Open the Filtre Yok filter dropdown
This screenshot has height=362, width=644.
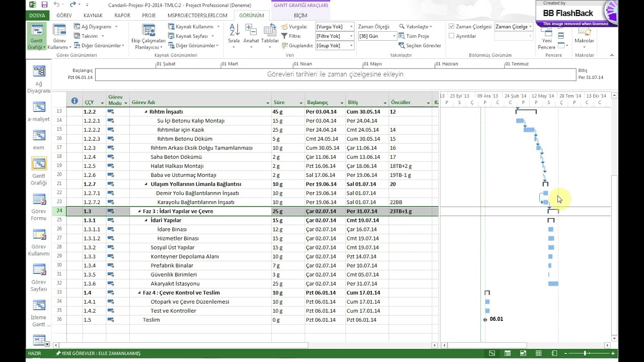(x=351, y=36)
